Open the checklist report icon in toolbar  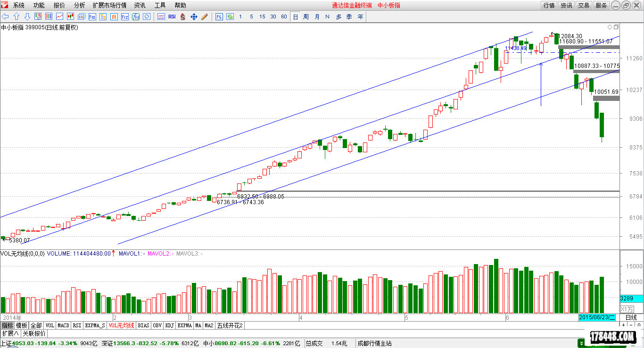pyautogui.click(x=38, y=17)
